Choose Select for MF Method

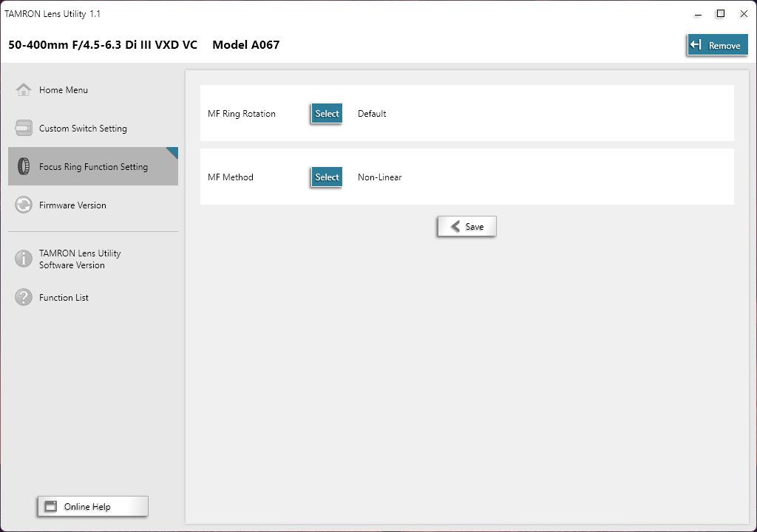point(327,177)
